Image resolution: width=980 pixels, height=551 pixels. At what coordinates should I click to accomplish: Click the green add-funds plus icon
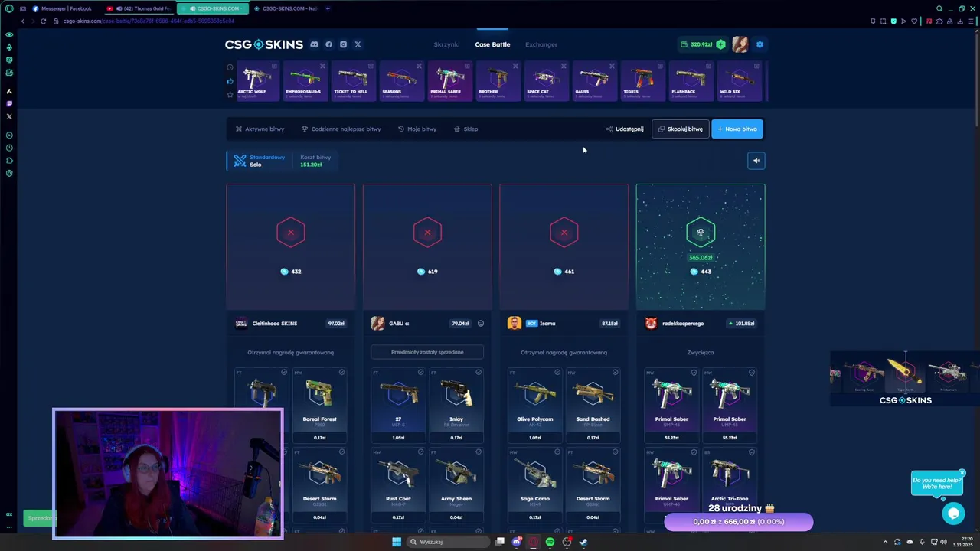click(x=720, y=44)
